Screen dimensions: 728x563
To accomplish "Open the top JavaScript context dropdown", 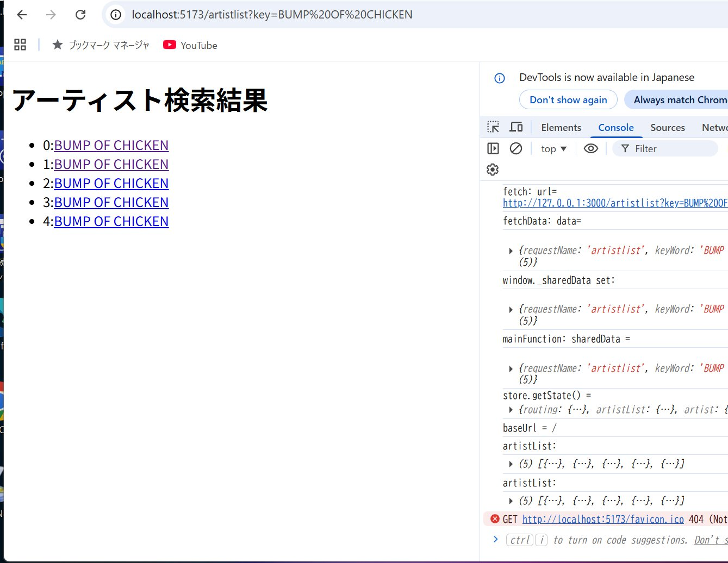I will tap(553, 148).
